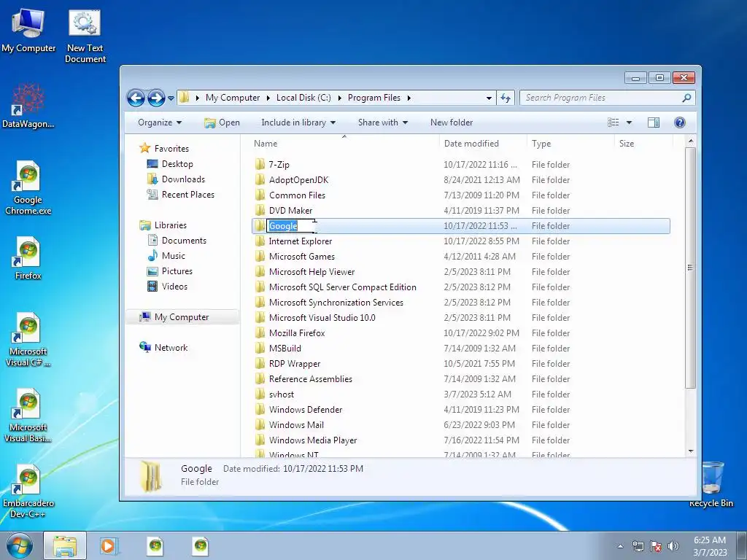Open the Organize menu
The image size is (747, 560).
click(160, 122)
